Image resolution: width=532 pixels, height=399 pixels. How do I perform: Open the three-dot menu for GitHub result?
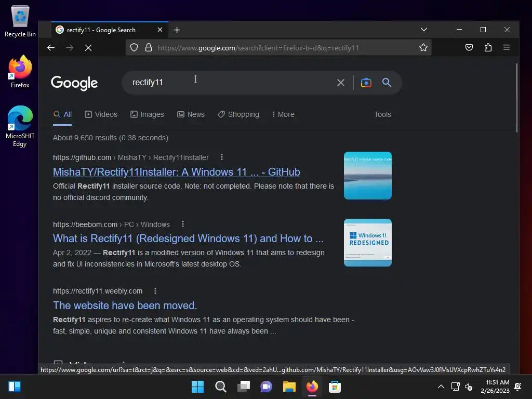coord(221,157)
